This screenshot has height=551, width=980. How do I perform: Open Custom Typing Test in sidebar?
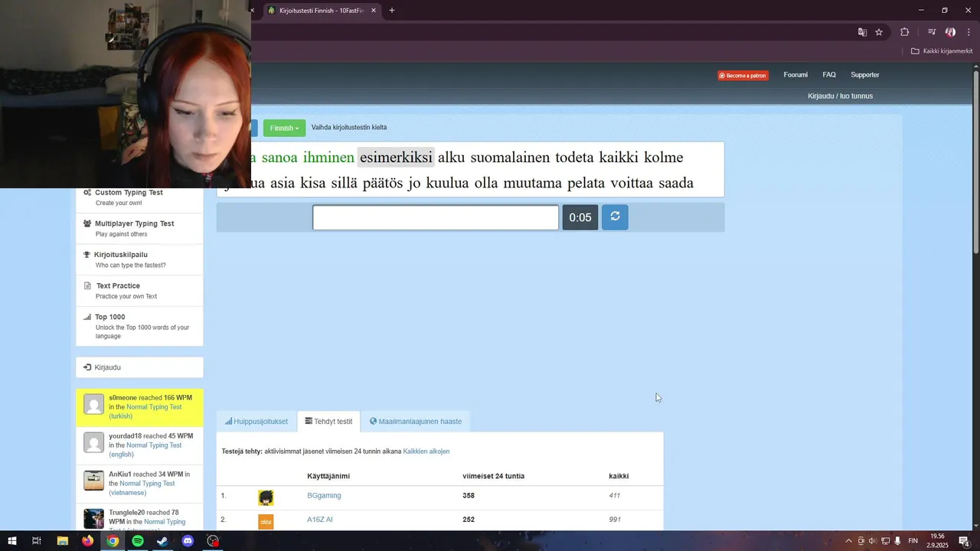(139, 197)
